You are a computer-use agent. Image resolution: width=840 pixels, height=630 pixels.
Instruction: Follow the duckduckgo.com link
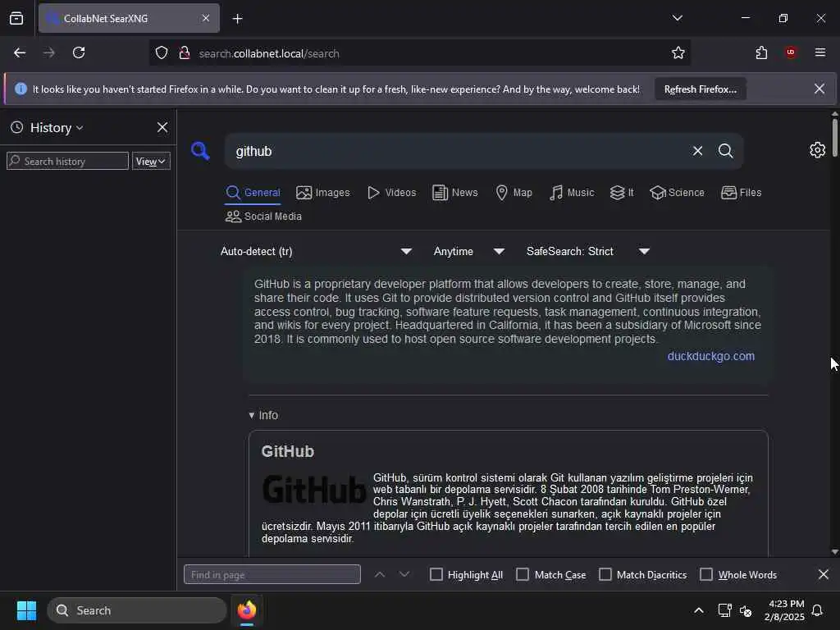711,356
